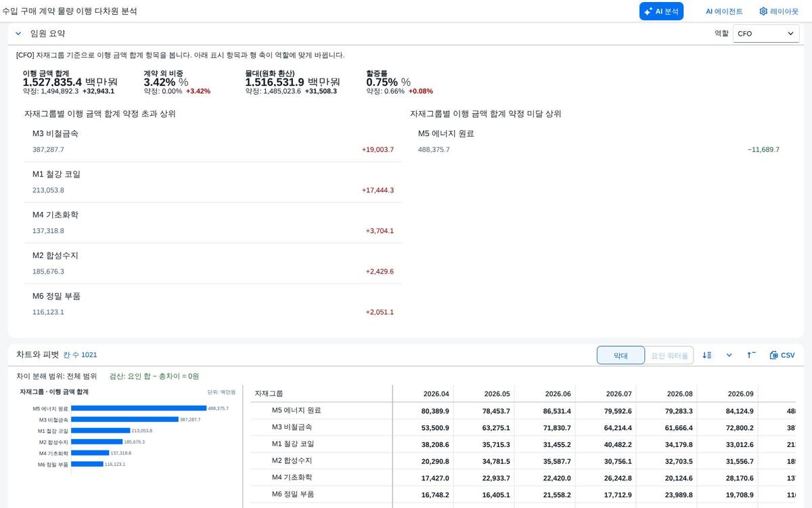Screen dimensions: 812x508
Task: Select M5 에너지 원료 under 약정 미달 list
Action: [x=599, y=142]
